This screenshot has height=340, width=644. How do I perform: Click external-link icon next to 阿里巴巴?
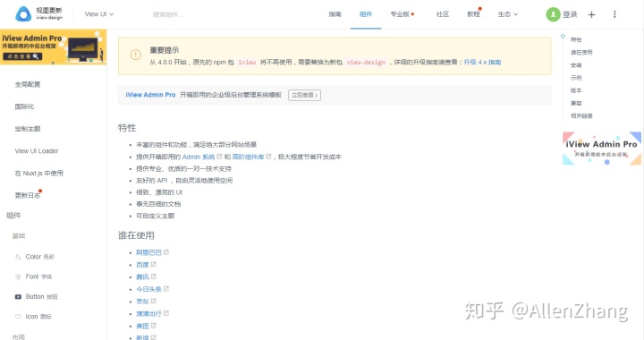(x=166, y=252)
